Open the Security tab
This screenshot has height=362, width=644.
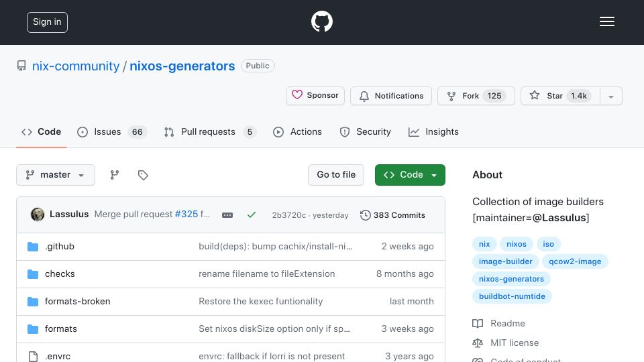365,132
